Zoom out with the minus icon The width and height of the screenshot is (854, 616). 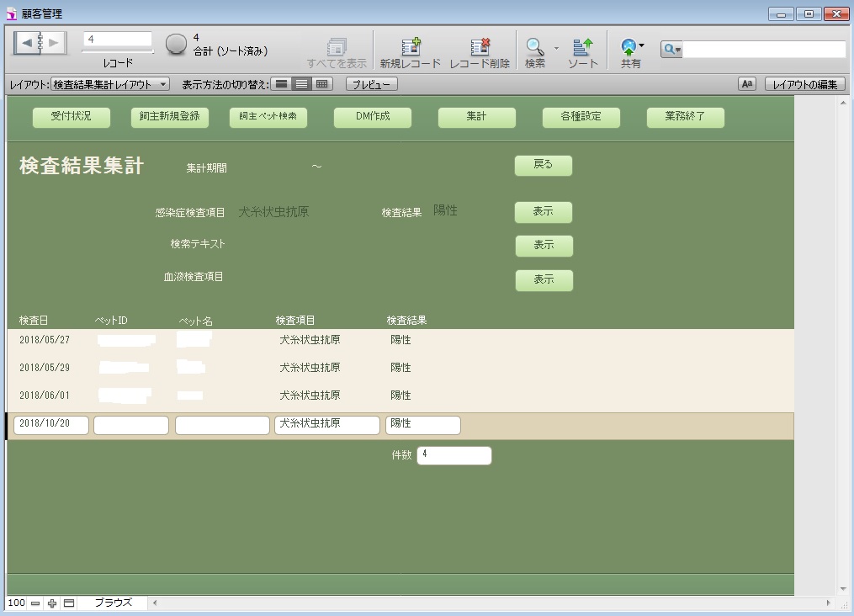point(35,603)
